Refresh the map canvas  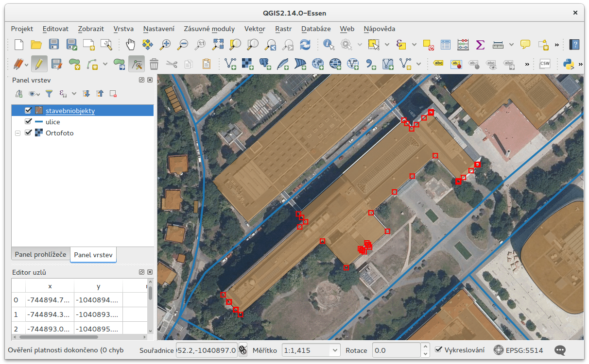coord(305,45)
